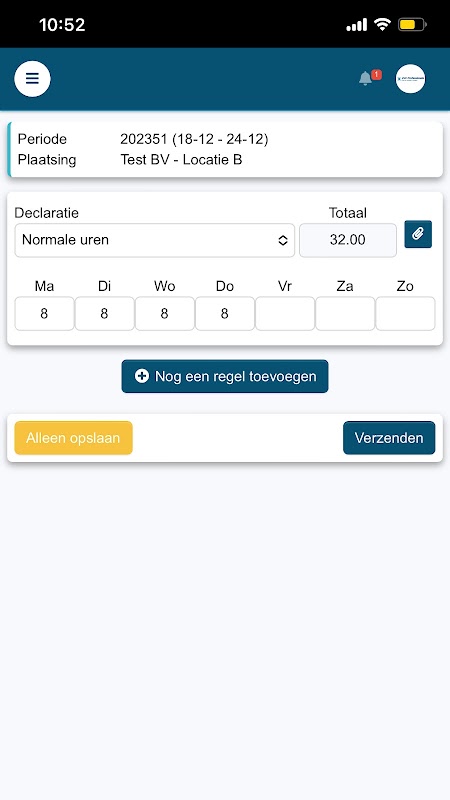Check the battery status icon

412,24
